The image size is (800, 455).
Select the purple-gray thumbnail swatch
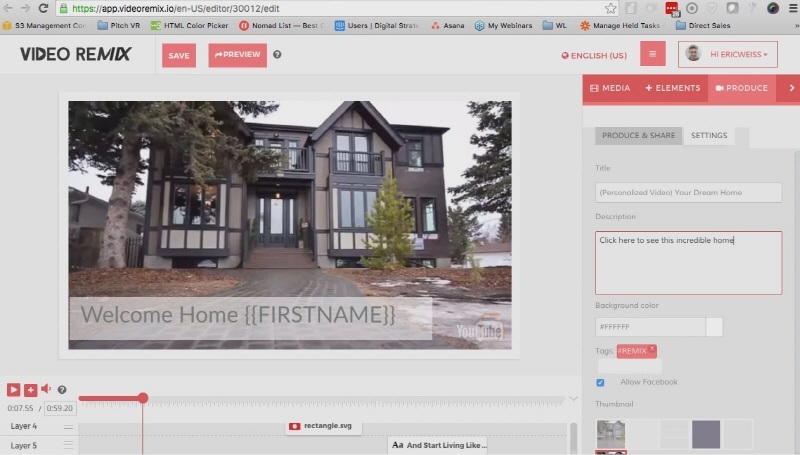point(706,434)
